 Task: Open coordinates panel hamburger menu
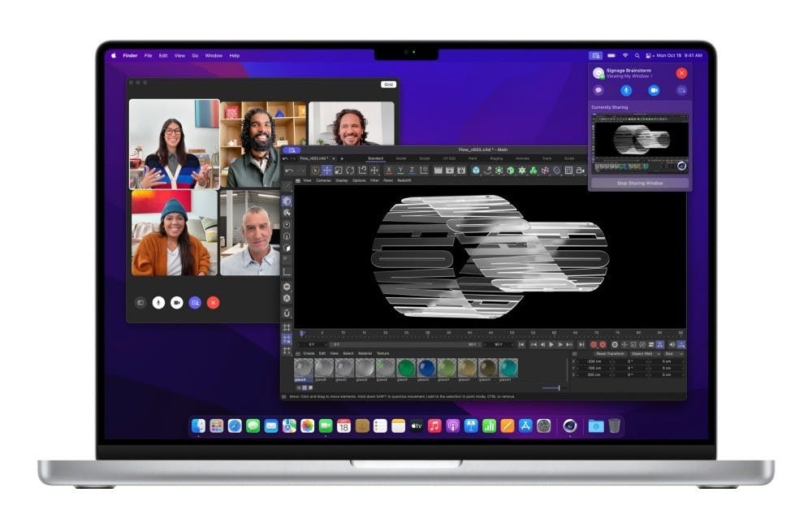(x=574, y=353)
